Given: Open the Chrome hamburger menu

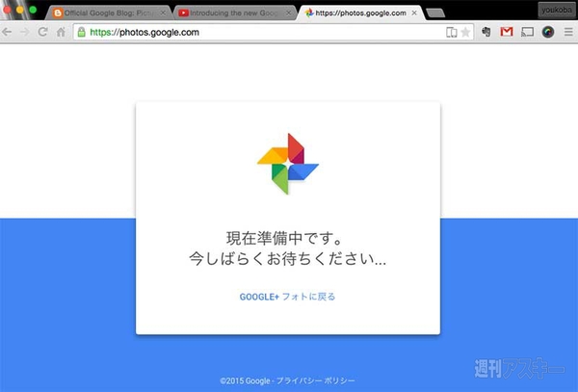Looking at the screenshot, I should pos(568,32).
